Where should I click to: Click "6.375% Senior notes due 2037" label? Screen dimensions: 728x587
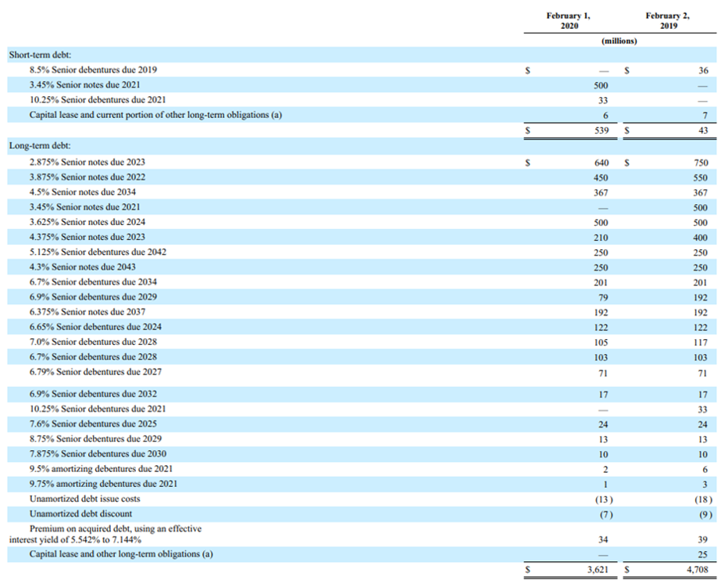point(87,312)
